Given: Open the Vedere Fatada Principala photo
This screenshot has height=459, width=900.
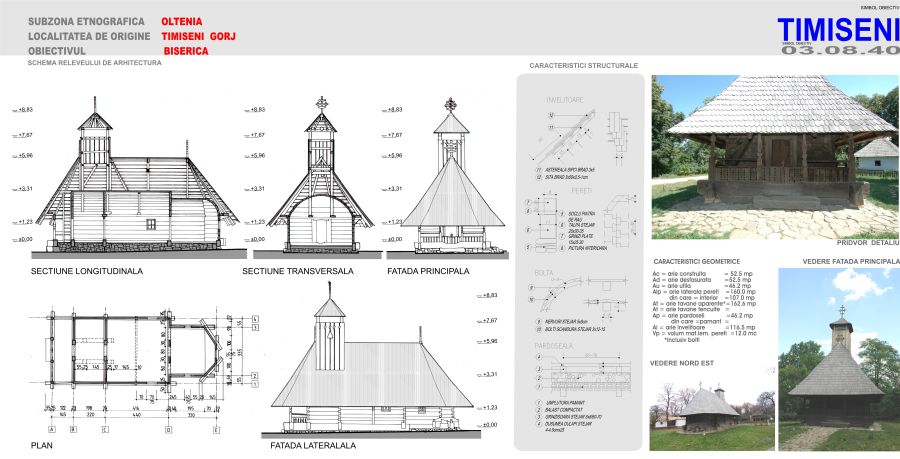Looking at the screenshot, I should point(838,360).
